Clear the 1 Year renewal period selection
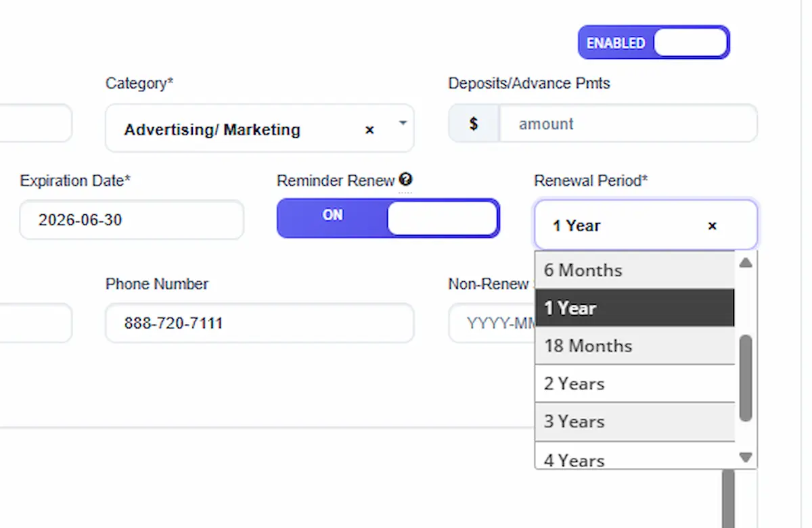Screen dimensions: 812x528 tap(712, 226)
